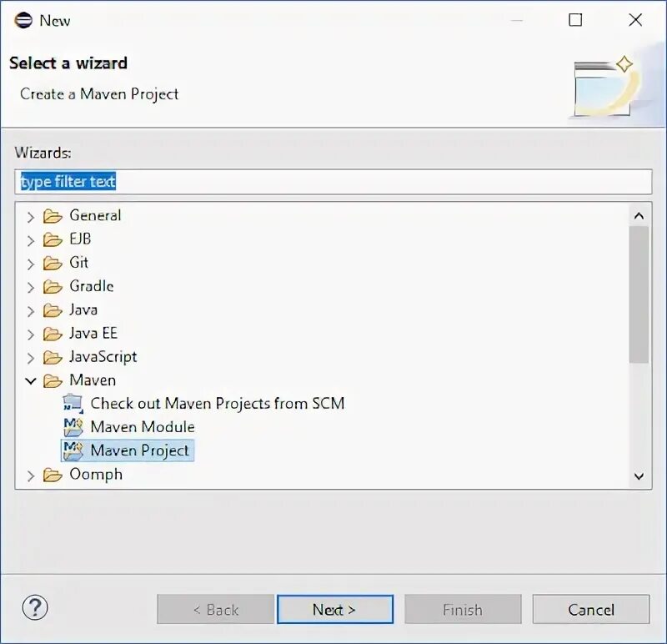The height and width of the screenshot is (644, 667).
Task: Click the Git folder icon
Action: pos(53,263)
